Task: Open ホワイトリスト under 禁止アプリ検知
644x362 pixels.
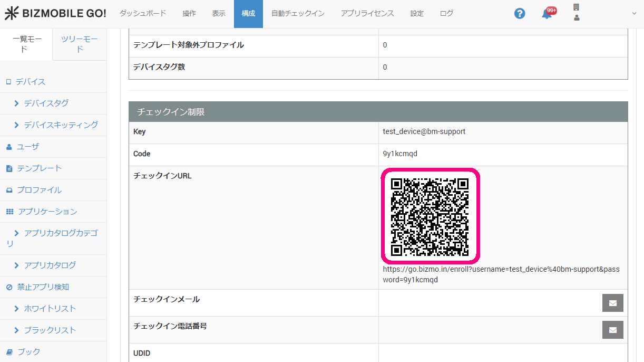Action: (50, 309)
